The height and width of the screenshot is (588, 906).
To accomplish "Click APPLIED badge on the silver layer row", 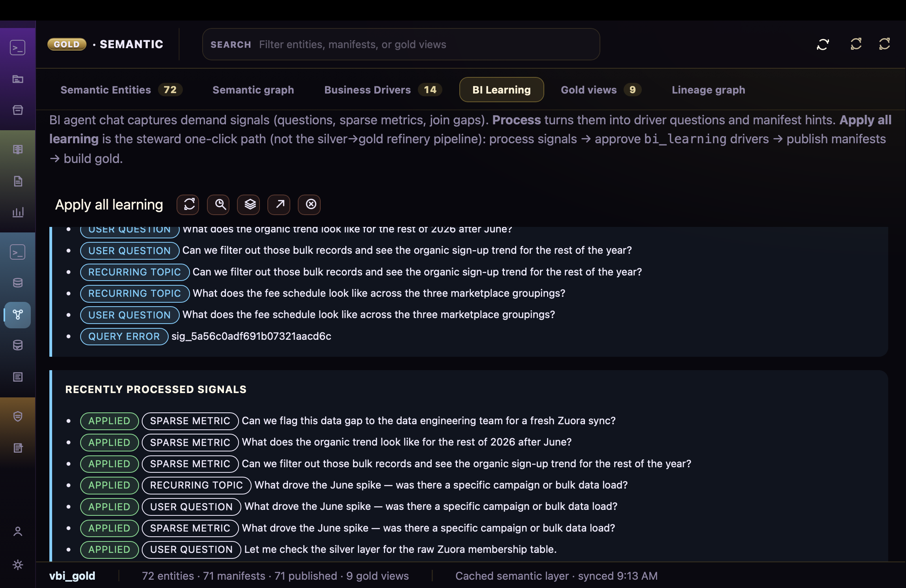I will coord(109,549).
